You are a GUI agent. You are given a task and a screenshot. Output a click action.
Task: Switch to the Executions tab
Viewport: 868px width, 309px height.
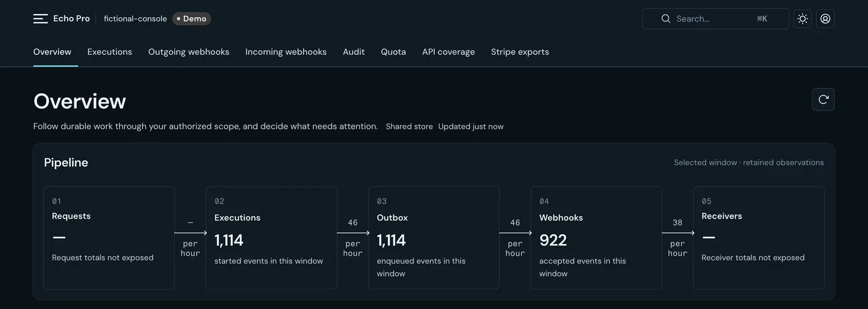(110, 51)
